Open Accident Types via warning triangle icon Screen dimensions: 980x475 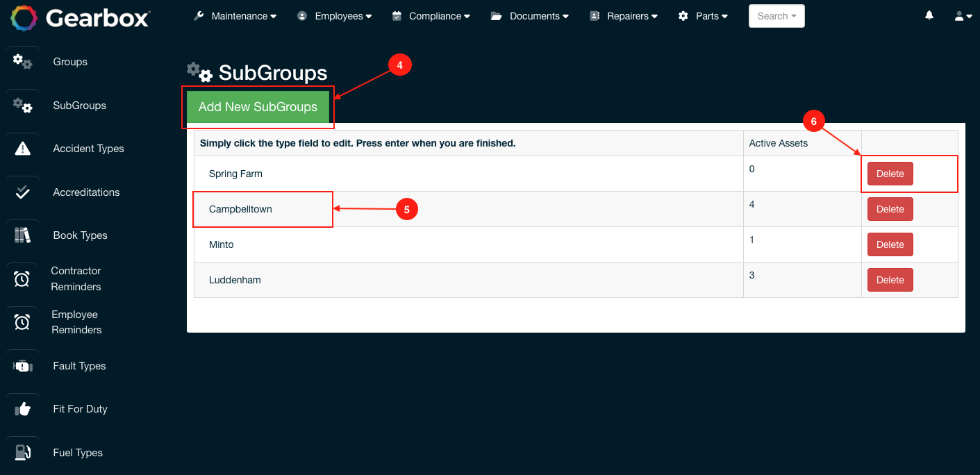click(x=22, y=148)
